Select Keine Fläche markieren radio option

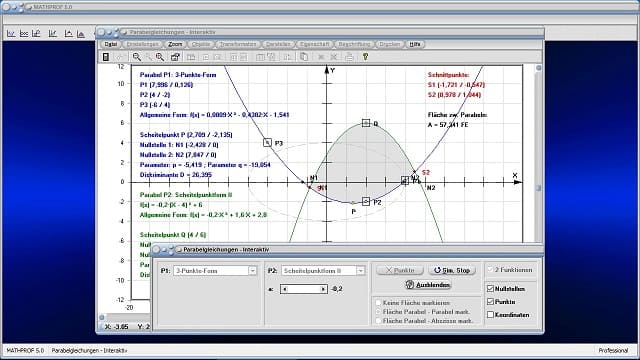tap(378, 303)
